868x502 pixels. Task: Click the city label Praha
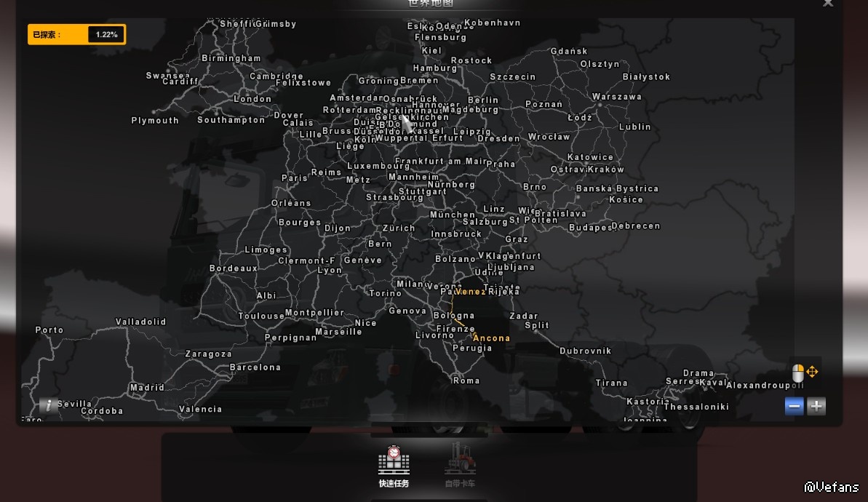(501, 164)
